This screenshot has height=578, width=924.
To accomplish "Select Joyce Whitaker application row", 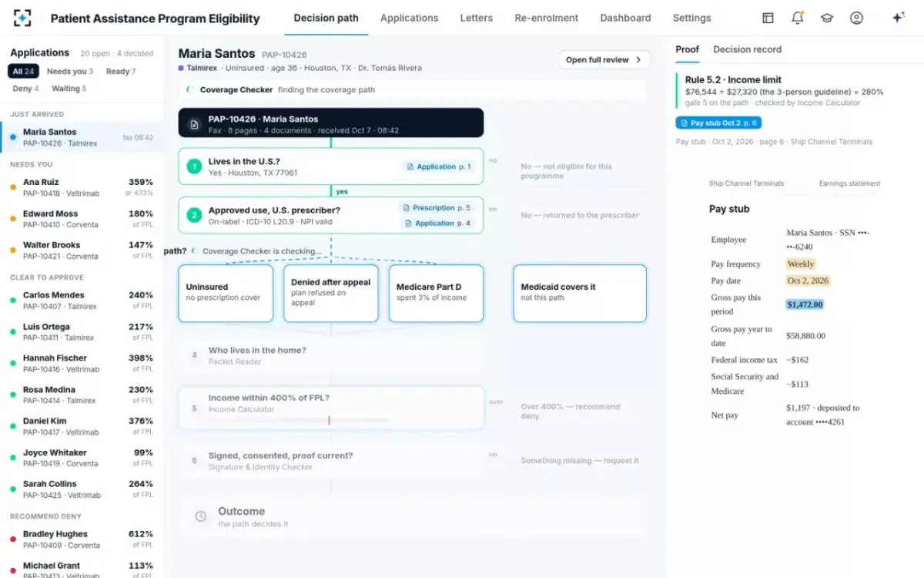I will [x=82, y=458].
